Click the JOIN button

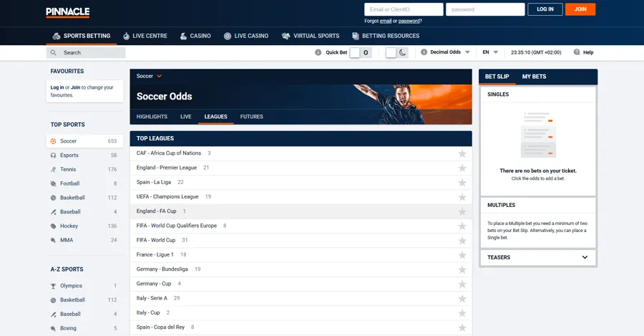click(580, 9)
